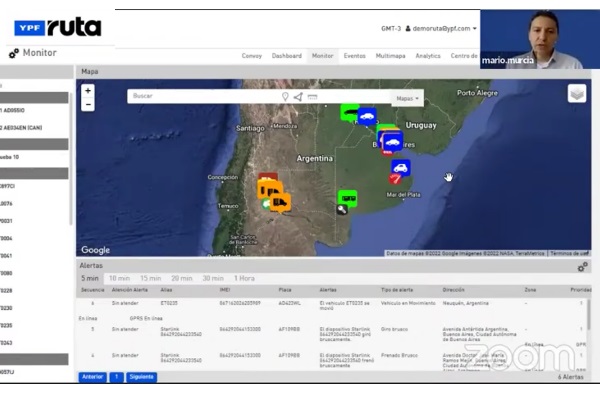Image resolution: width=600 pixels, height=400 pixels.
Task: Select the 10 min alerts tab
Action: pos(119,278)
